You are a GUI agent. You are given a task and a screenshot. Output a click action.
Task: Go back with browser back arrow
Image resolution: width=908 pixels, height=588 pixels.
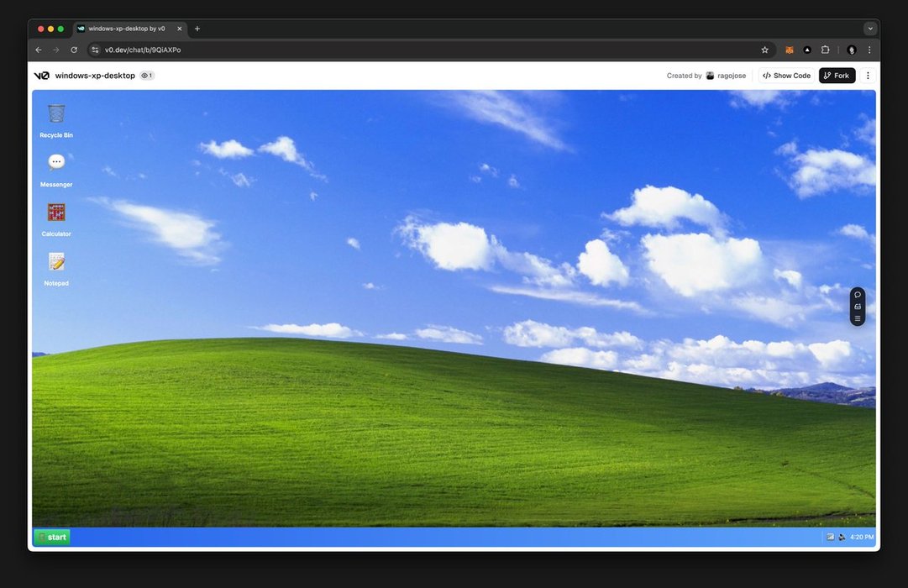point(39,50)
